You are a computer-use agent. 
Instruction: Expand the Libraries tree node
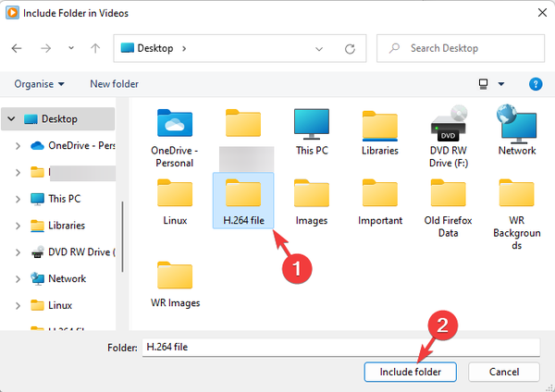pos(18,226)
